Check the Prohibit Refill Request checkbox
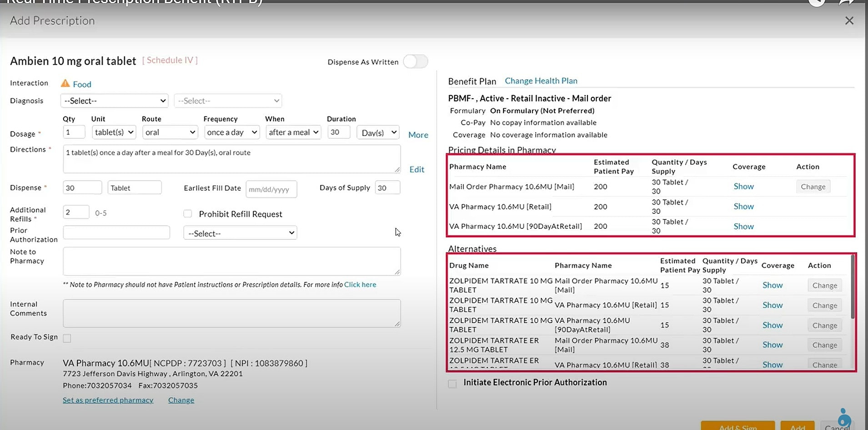The height and width of the screenshot is (430, 868). [187, 214]
